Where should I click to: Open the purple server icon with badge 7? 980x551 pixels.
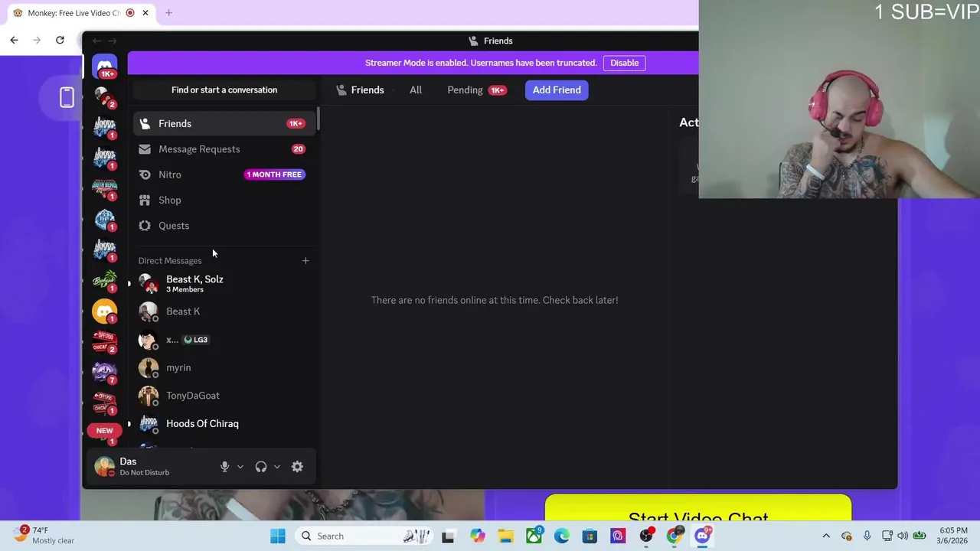pos(105,371)
